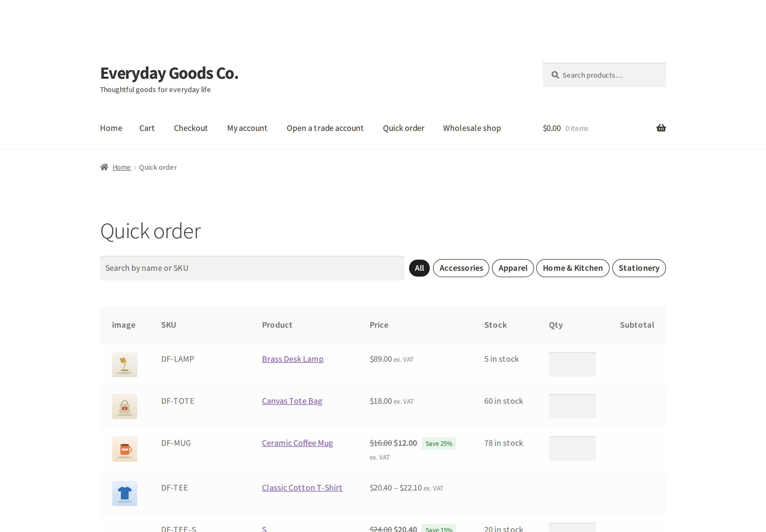
Task: Click the Everyday Goods Co. site title
Action: [169, 73]
